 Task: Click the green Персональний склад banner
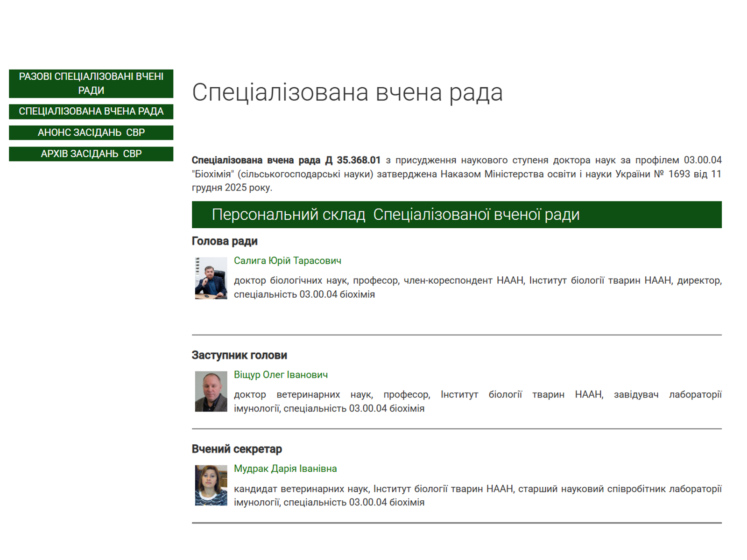[456, 215]
